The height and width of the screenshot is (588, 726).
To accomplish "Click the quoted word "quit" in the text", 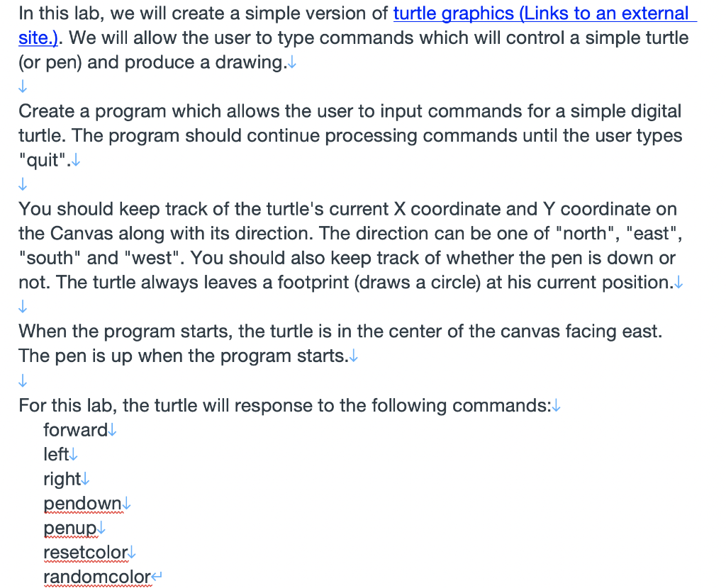I will [x=42, y=160].
